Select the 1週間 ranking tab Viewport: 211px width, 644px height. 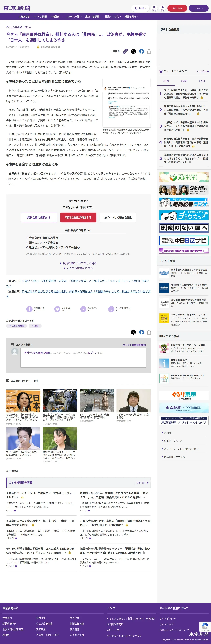(x=184, y=81)
